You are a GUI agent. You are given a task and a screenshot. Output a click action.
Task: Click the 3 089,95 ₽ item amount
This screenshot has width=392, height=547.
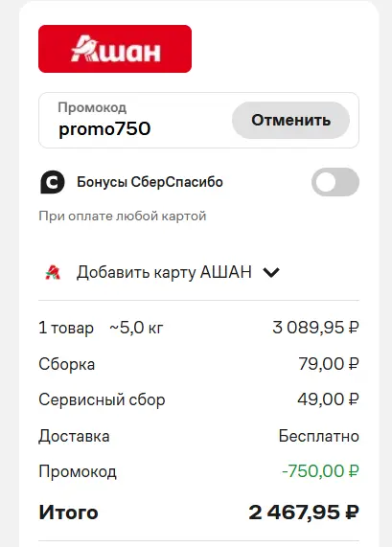(x=315, y=328)
